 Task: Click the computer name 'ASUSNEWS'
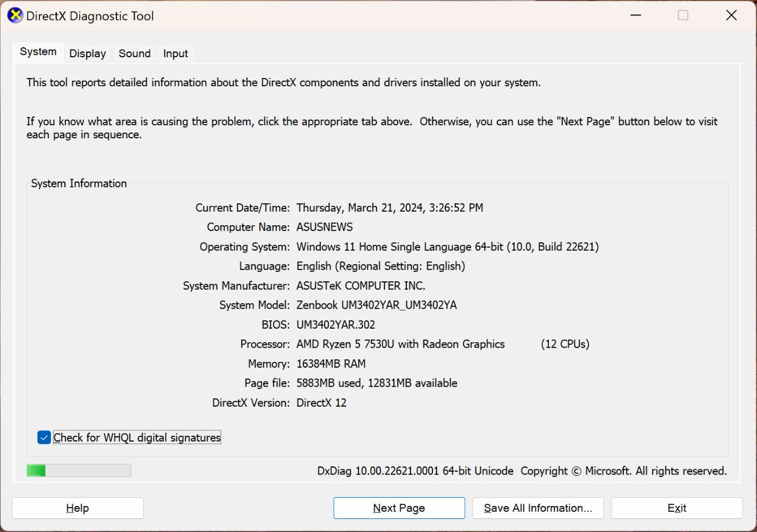[x=325, y=228]
